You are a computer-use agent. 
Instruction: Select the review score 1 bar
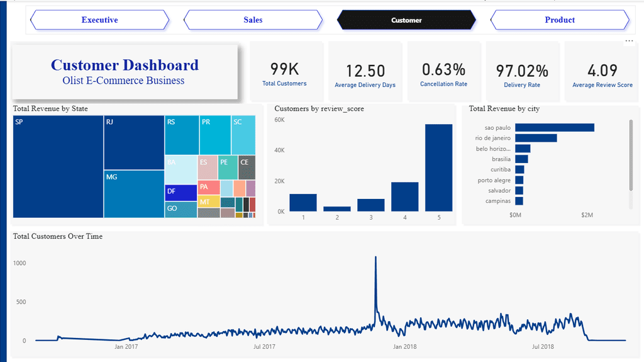click(x=303, y=202)
